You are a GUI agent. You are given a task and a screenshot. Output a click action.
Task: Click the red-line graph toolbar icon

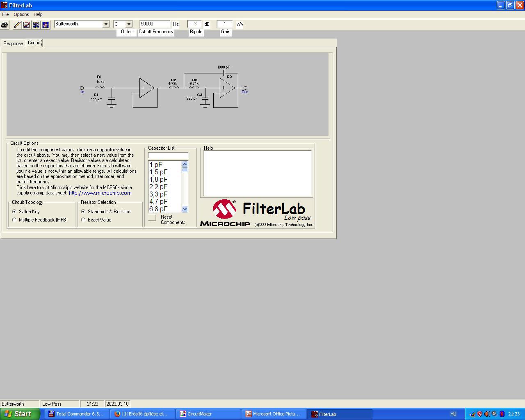pos(27,25)
